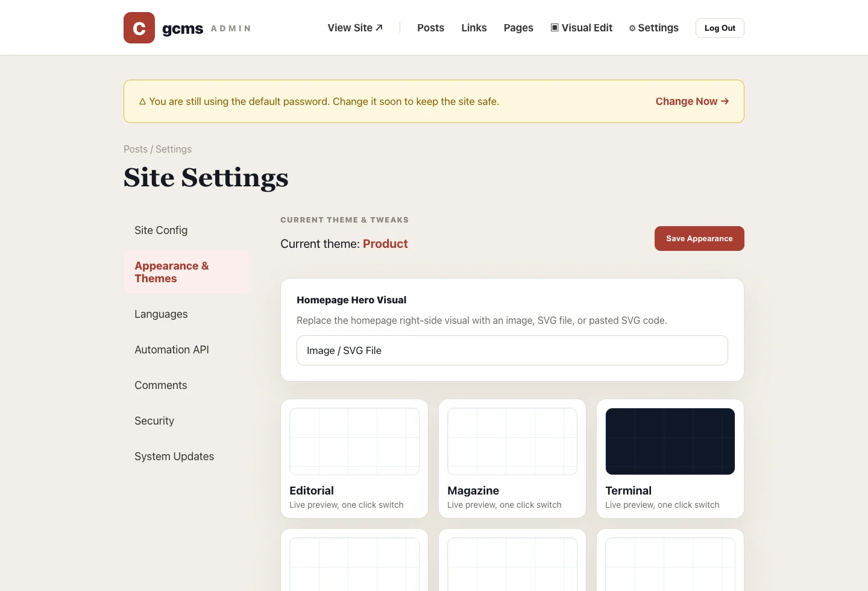Open Languages settings section
The width and height of the screenshot is (868, 591).
click(187, 314)
